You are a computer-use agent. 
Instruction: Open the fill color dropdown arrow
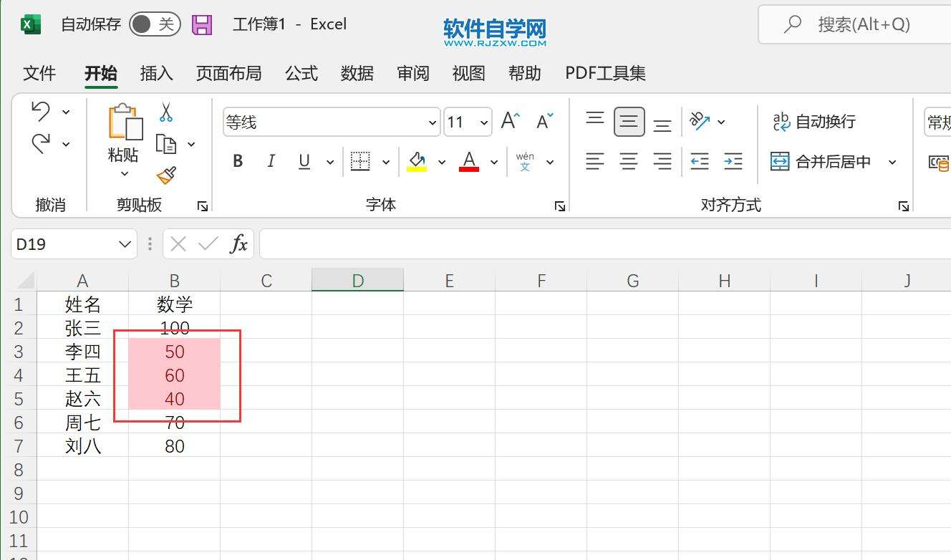[x=442, y=162]
